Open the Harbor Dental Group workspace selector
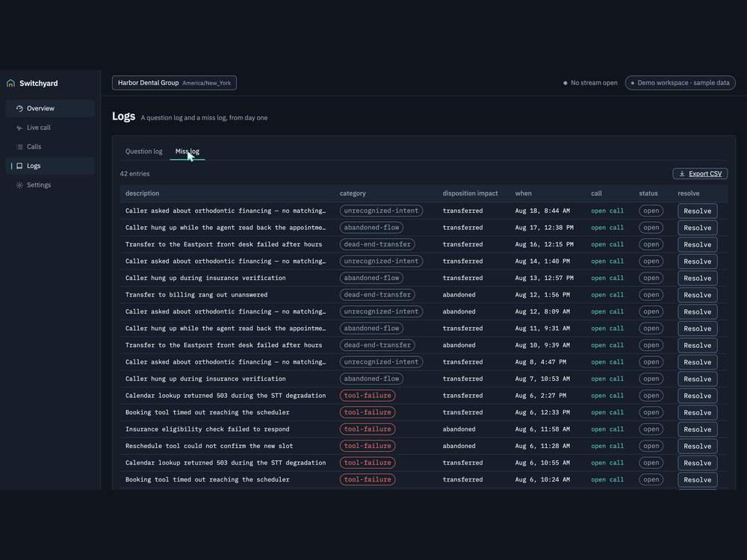Viewport: 747px width, 560px height. pos(174,83)
